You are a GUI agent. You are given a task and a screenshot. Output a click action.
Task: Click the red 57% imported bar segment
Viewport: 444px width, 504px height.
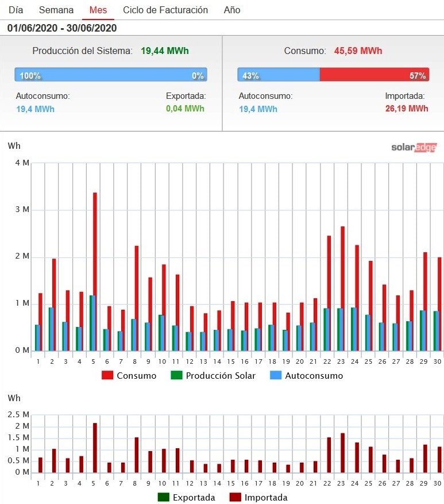click(x=374, y=75)
